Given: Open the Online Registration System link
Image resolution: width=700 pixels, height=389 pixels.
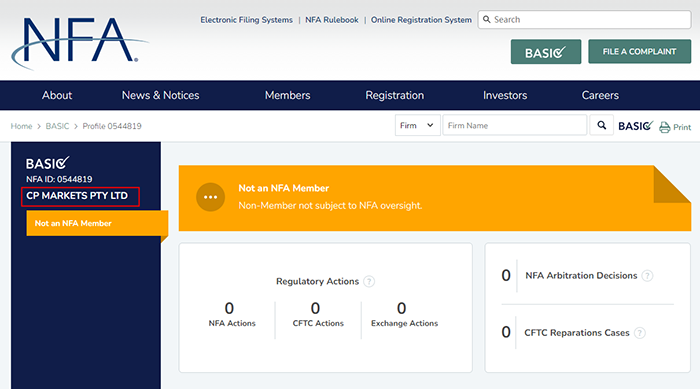Looking at the screenshot, I should tap(421, 20).
